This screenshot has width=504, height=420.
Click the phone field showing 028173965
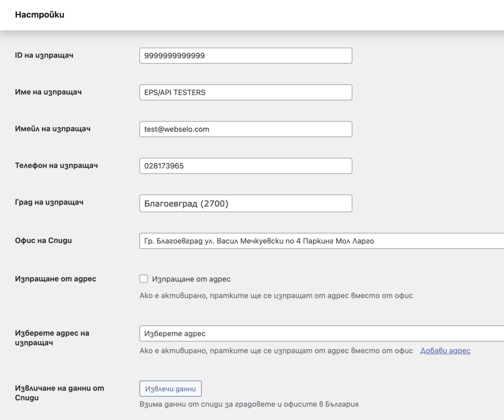[246, 166]
